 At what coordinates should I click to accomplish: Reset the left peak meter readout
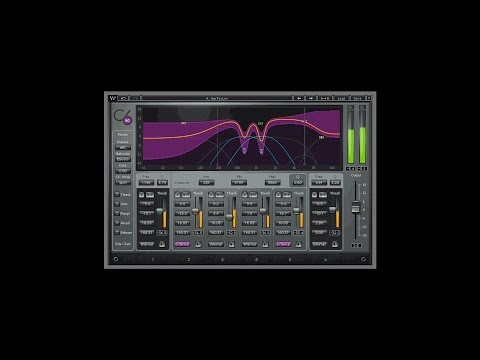tap(350, 169)
